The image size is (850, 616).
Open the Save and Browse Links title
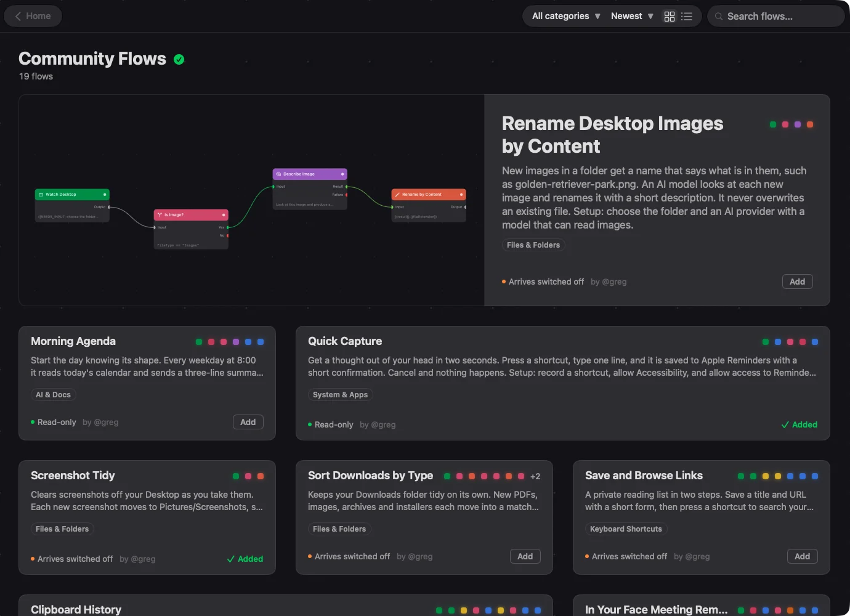(x=644, y=476)
